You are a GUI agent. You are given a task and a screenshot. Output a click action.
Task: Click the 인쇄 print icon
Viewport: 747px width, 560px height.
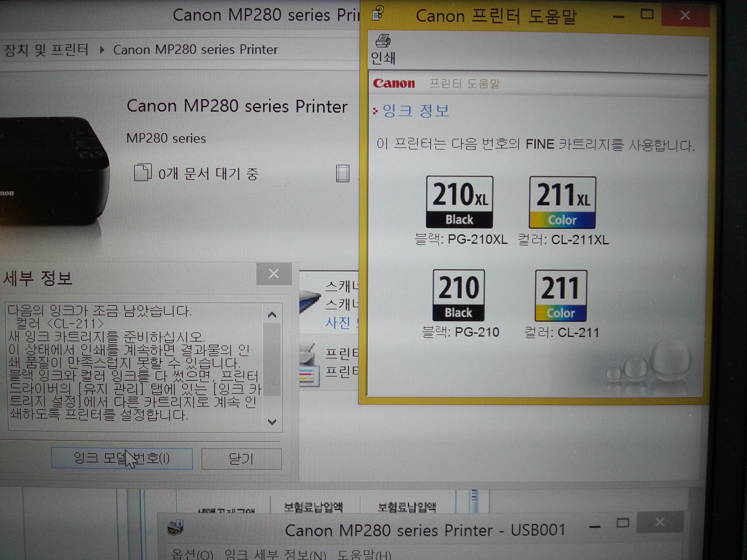coord(383,41)
